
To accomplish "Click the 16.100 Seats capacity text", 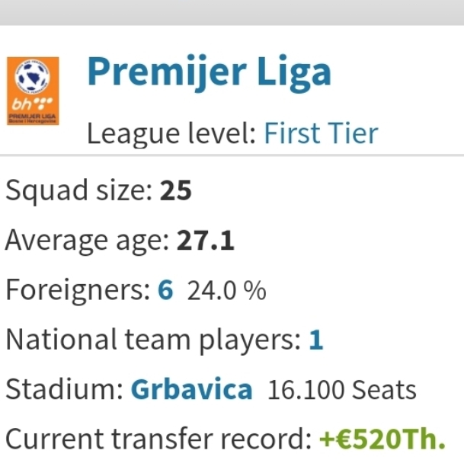I will tap(342, 389).
